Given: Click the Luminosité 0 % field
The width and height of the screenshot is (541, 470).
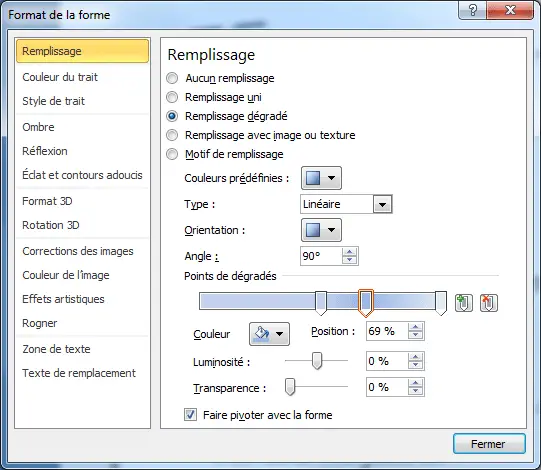Looking at the screenshot, I should [x=387, y=361].
